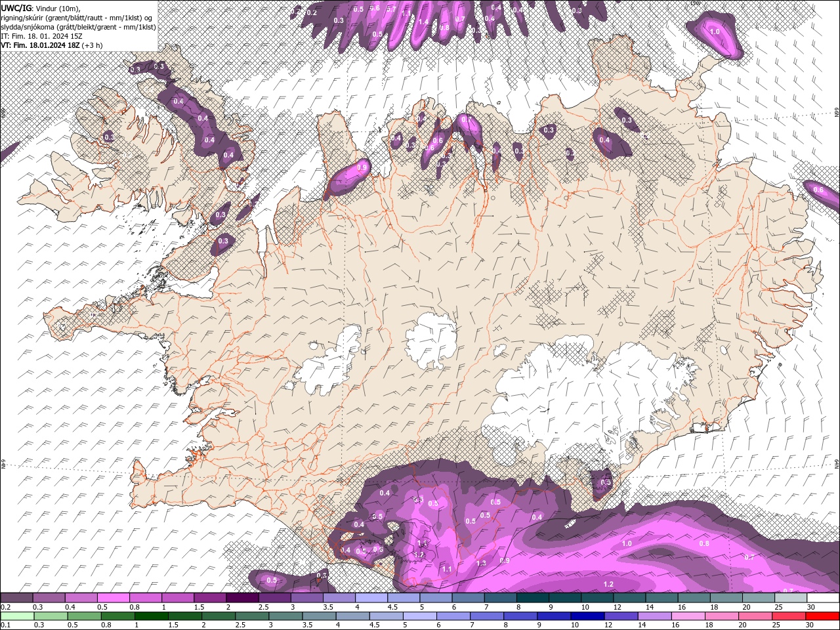
Task: Click the periwinkle 6 swatch in green scale
Action: 453,616
